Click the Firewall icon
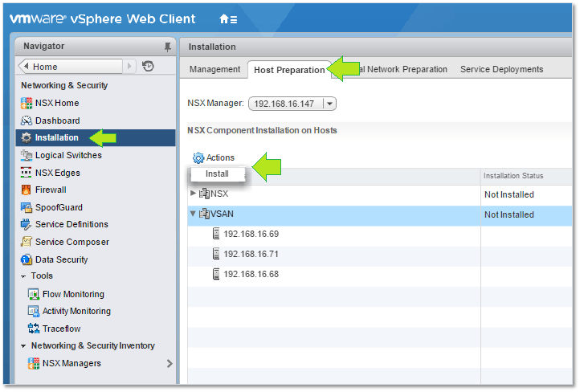The width and height of the screenshot is (580, 392). 27,190
